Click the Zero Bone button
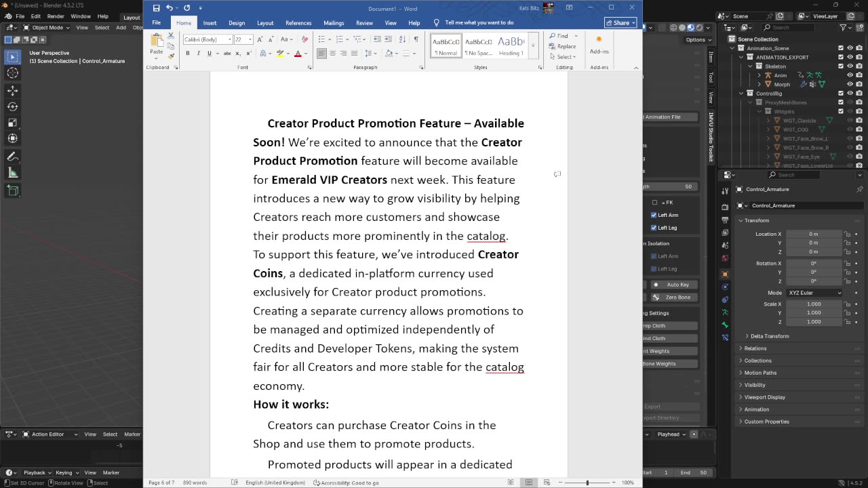The width and height of the screenshot is (868, 488). (673, 298)
